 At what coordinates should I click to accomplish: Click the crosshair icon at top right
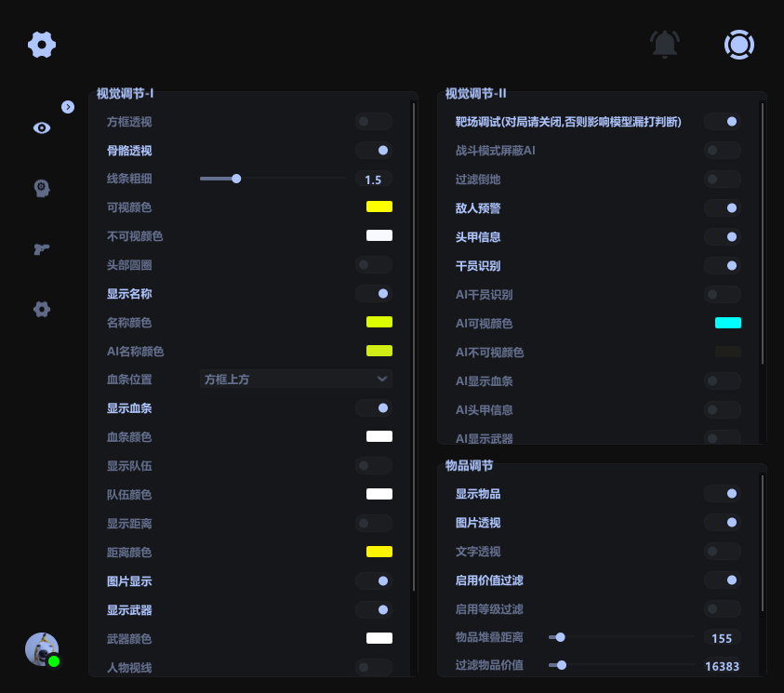pos(738,44)
